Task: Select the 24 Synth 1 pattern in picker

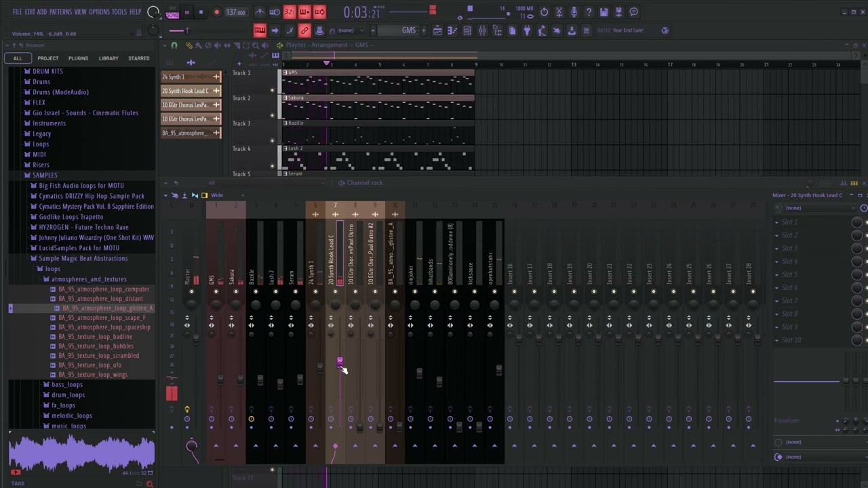Action: 191,77
